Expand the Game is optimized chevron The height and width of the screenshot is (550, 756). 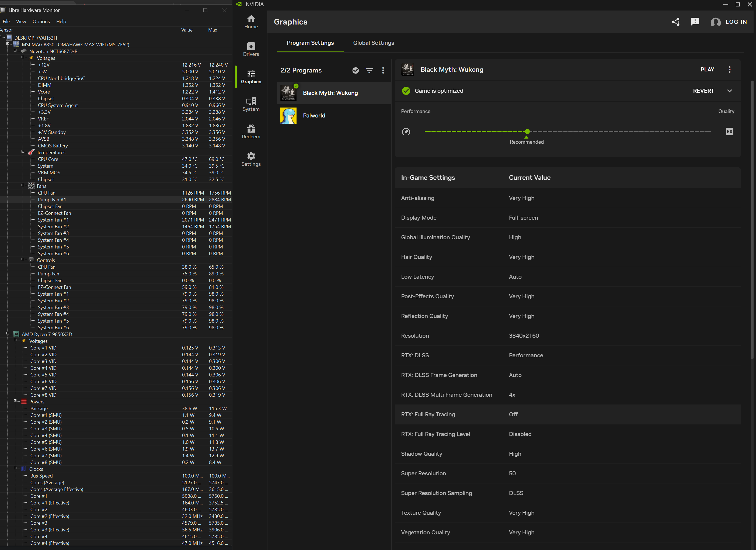pyautogui.click(x=730, y=91)
